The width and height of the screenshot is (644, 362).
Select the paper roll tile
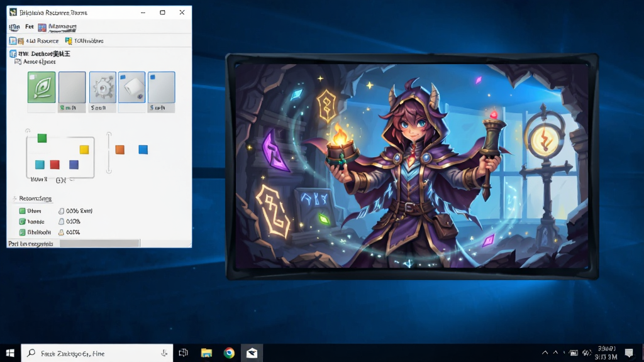point(132,87)
